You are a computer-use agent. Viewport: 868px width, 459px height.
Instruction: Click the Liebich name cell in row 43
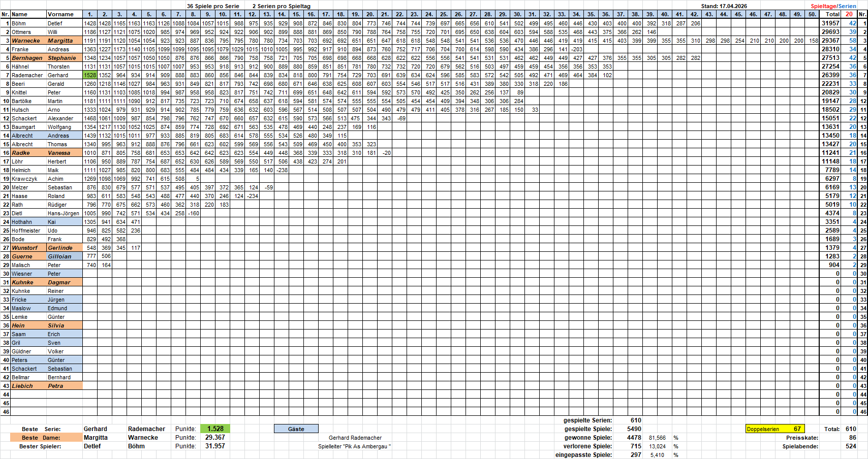pos(28,386)
